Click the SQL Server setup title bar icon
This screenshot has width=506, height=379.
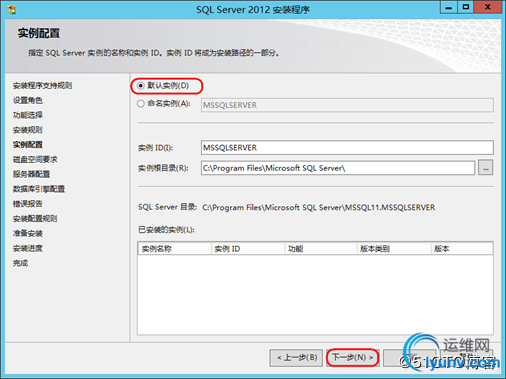click(x=12, y=10)
